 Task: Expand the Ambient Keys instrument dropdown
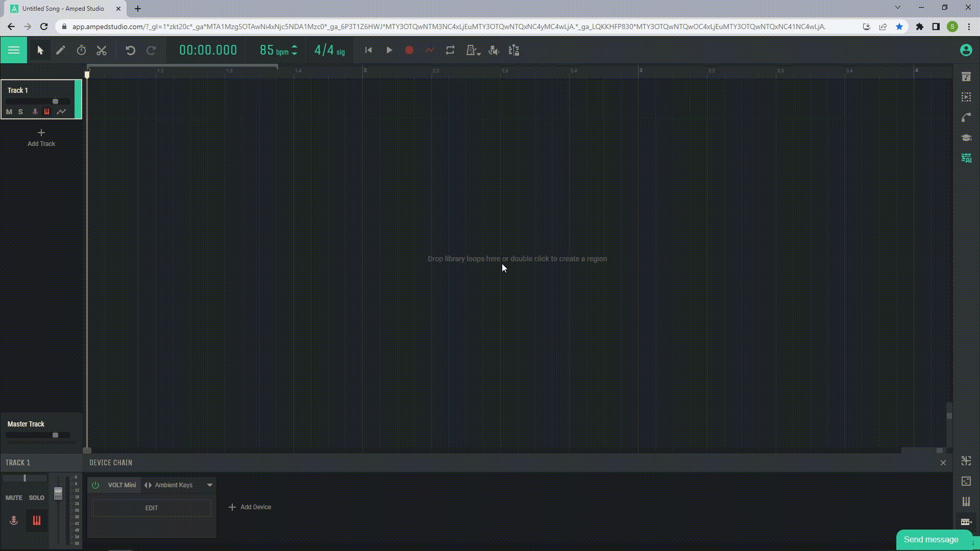point(209,484)
